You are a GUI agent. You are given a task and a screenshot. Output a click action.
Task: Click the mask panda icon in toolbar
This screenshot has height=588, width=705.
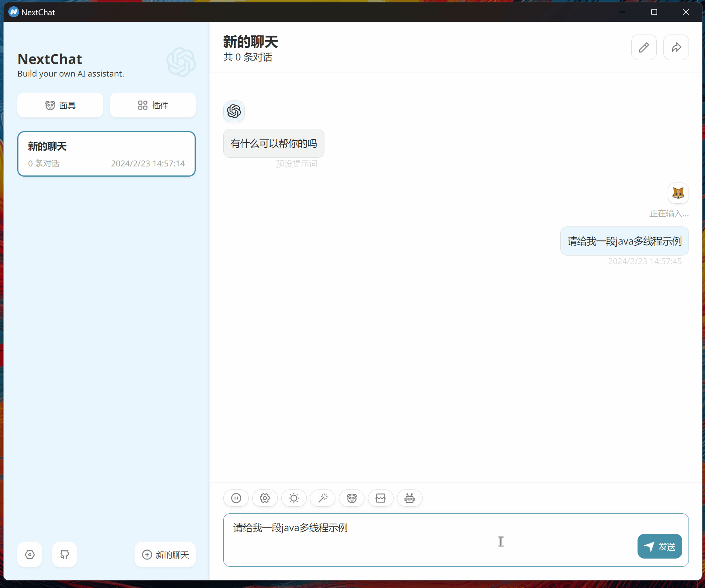coord(352,498)
